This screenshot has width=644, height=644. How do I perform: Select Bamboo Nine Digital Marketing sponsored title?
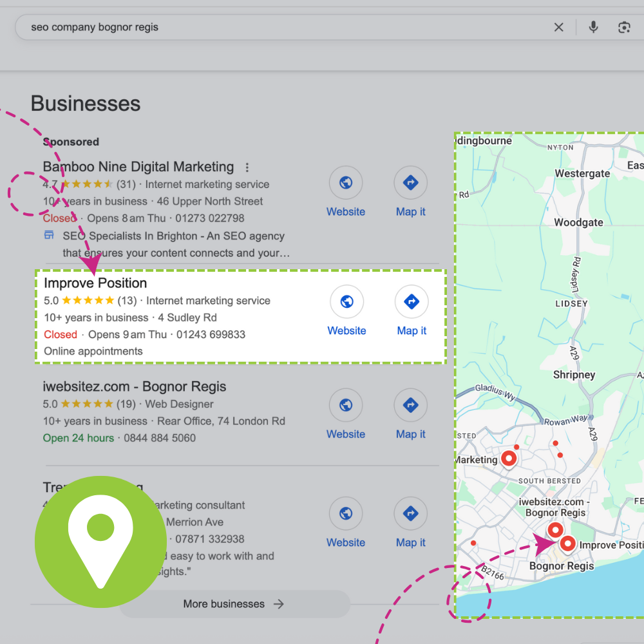coord(138,167)
